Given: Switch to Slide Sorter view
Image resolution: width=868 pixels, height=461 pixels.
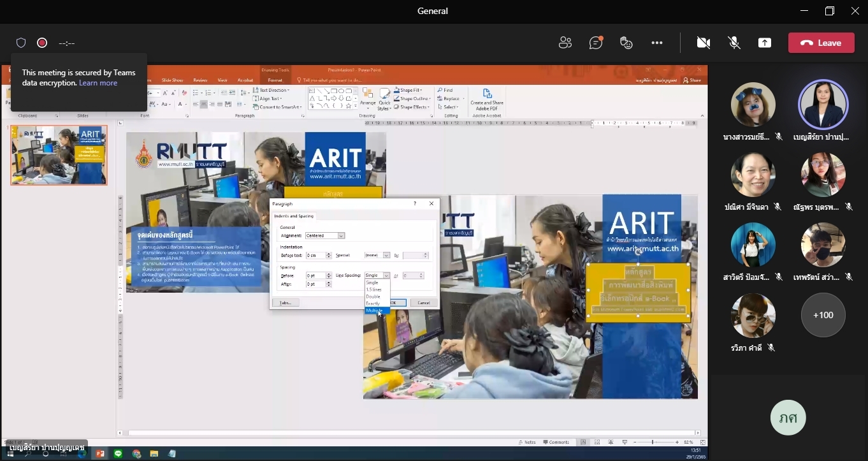Looking at the screenshot, I should pyautogui.click(x=597, y=443).
